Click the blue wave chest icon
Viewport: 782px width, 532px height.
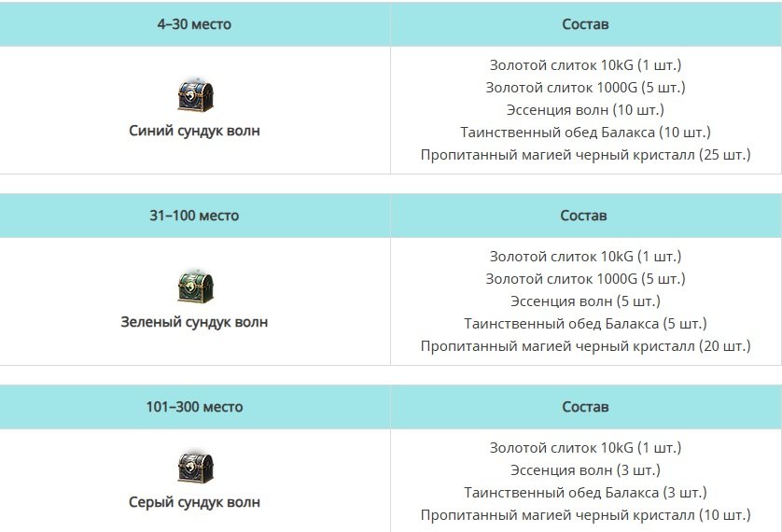pyautogui.click(x=196, y=96)
